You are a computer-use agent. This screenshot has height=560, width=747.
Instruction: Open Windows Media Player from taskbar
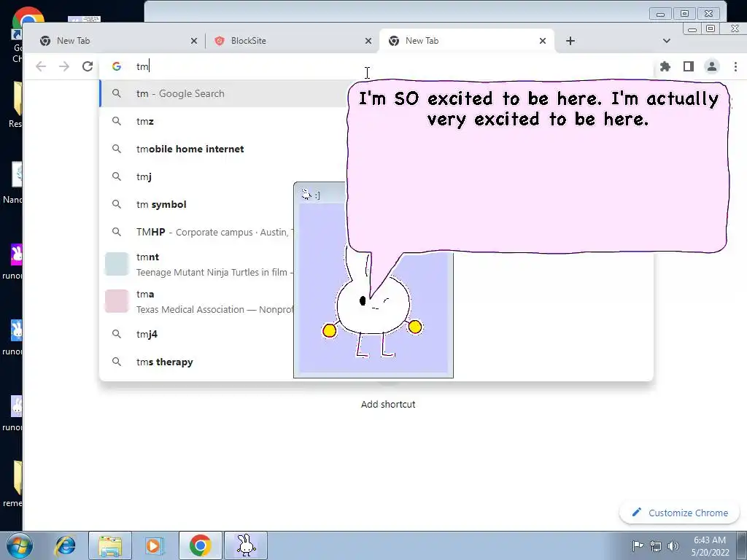(155, 545)
